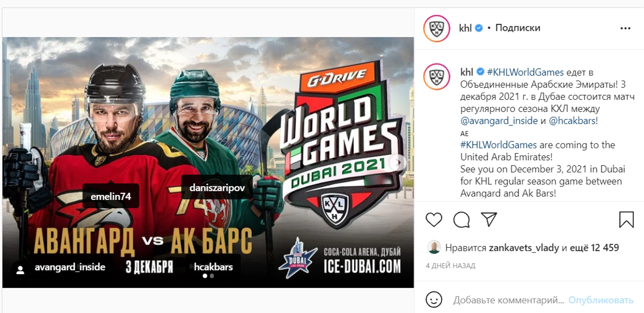Click the Добавьте комментарий input field
The width and height of the screenshot is (644, 313).
[x=509, y=300]
